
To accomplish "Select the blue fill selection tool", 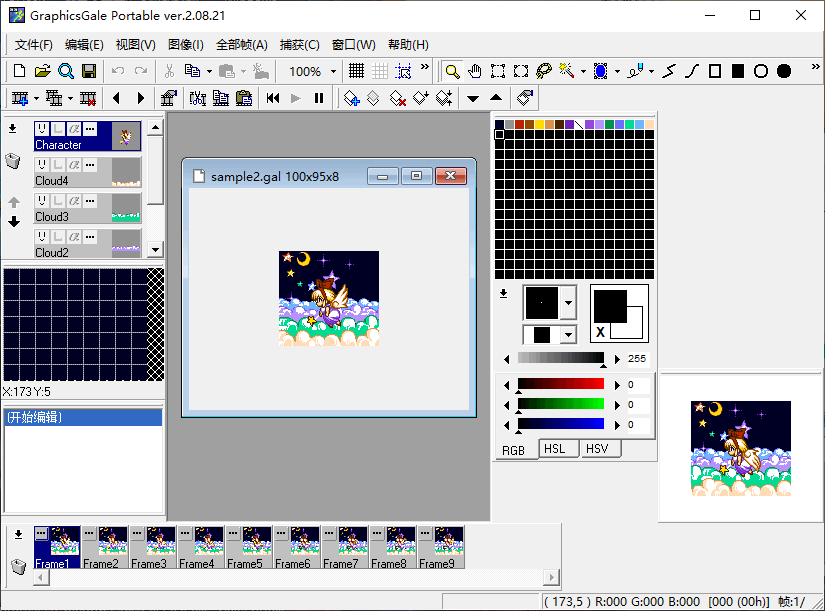I will (x=600, y=71).
